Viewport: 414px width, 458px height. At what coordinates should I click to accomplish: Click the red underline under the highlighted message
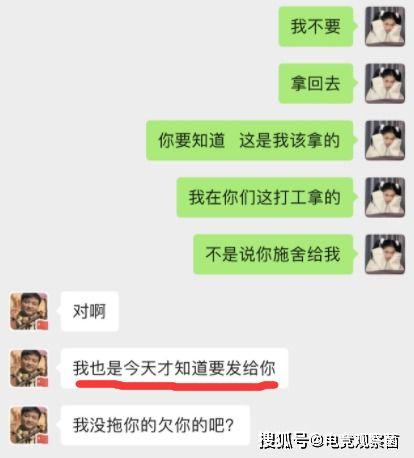click(177, 386)
